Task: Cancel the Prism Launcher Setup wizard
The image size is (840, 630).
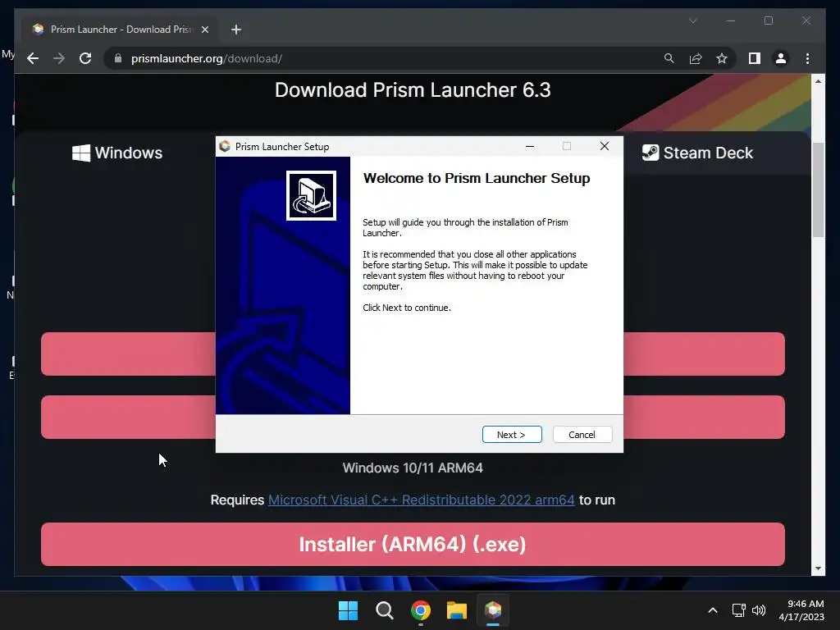Action: pos(582,435)
